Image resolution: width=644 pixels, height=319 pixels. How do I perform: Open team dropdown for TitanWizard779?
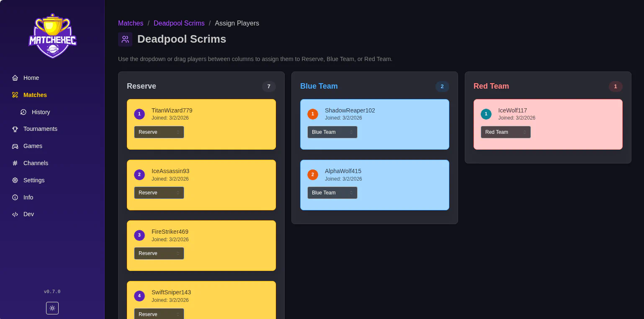(159, 132)
